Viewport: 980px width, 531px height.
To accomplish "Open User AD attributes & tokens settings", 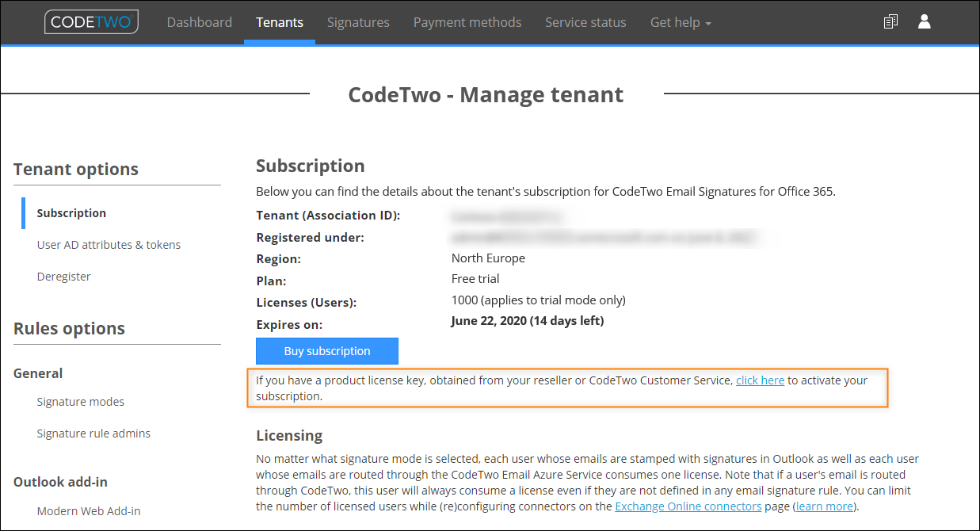I will pyautogui.click(x=108, y=244).
